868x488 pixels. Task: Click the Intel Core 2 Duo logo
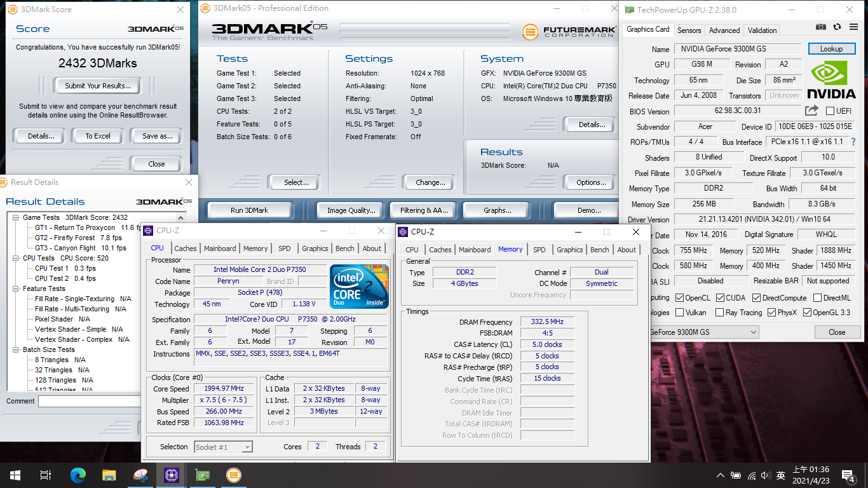(359, 287)
